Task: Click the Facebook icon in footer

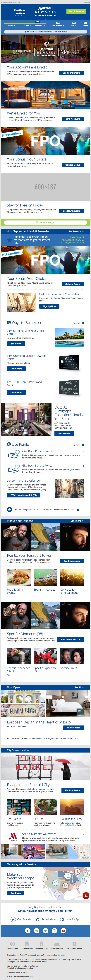Action: tap(27, 930)
